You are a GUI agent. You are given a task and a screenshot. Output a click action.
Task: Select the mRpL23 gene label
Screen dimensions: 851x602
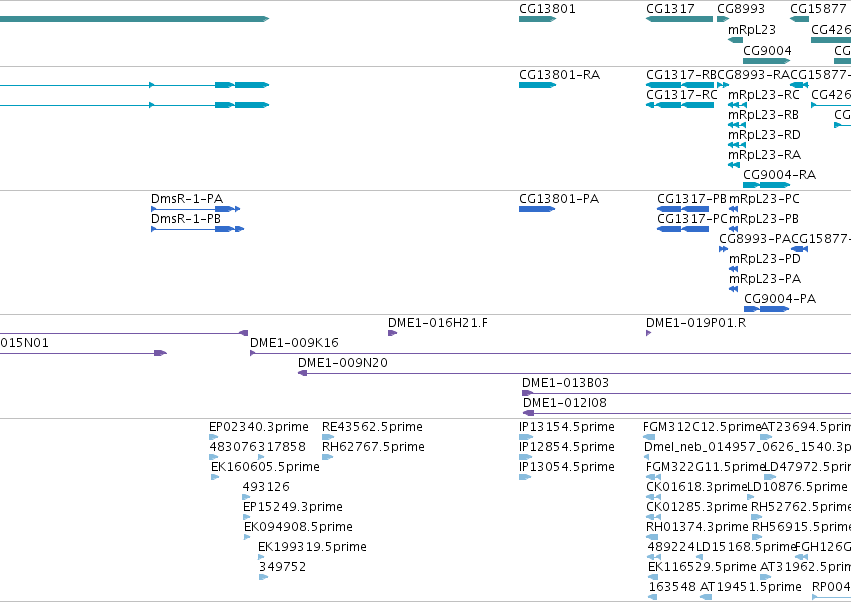click(x=752, y=29)
